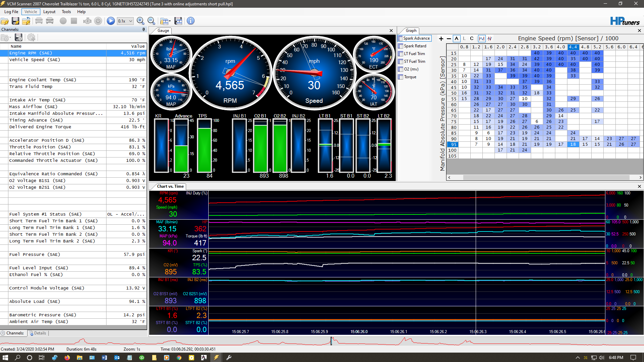Open the Windows Start menu

[x=5, y=357]
